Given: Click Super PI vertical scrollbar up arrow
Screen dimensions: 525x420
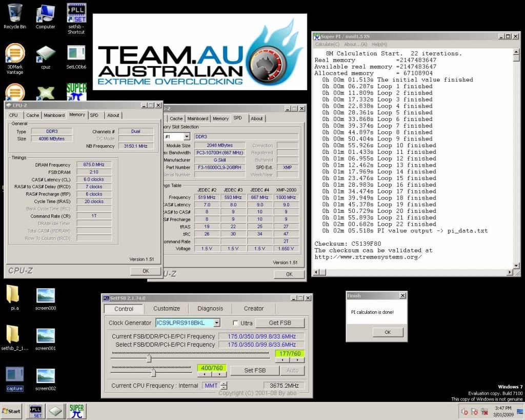Looking at the screenshot, I should (x=516, y=52).
